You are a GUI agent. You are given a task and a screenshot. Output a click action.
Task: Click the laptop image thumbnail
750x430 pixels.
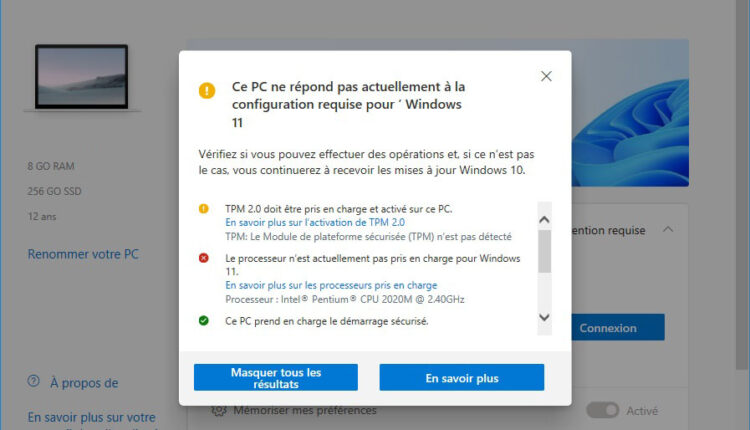coord(81,78)
